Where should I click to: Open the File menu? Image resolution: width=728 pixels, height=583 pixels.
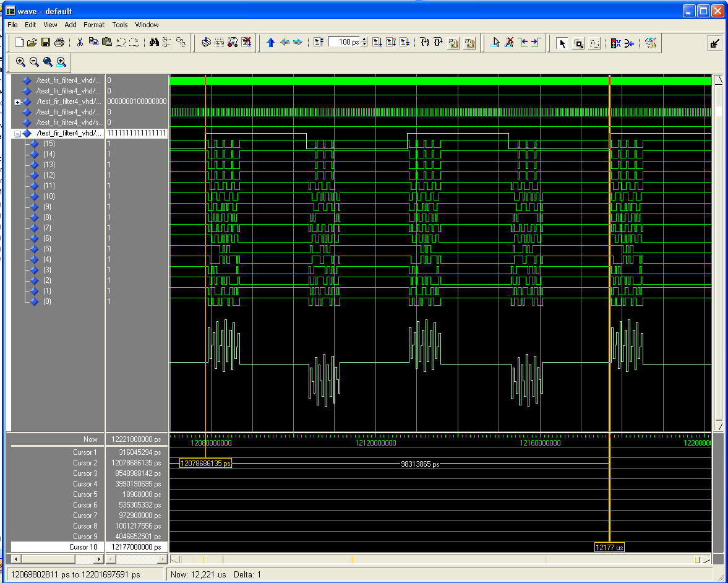tap(12, 25)
